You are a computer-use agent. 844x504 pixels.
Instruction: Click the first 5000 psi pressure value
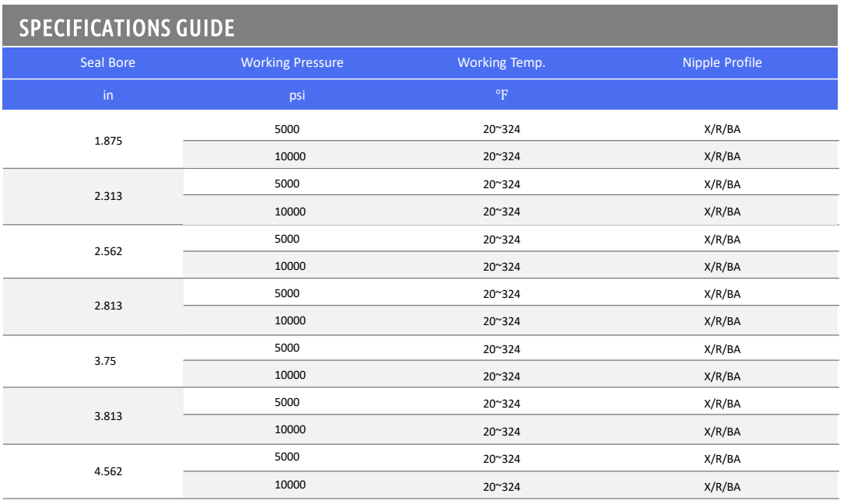(287, 129)
